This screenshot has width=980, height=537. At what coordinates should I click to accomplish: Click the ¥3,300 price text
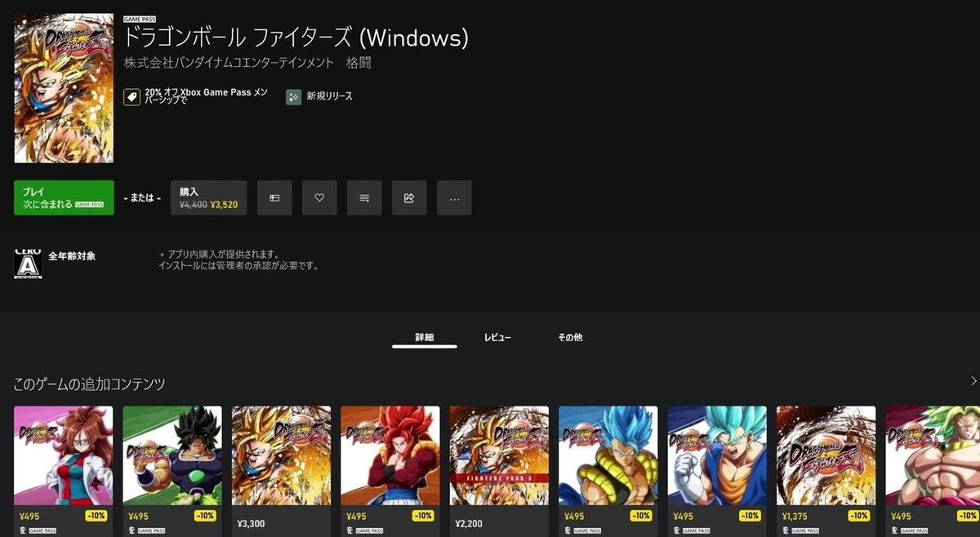pos(251,523)
